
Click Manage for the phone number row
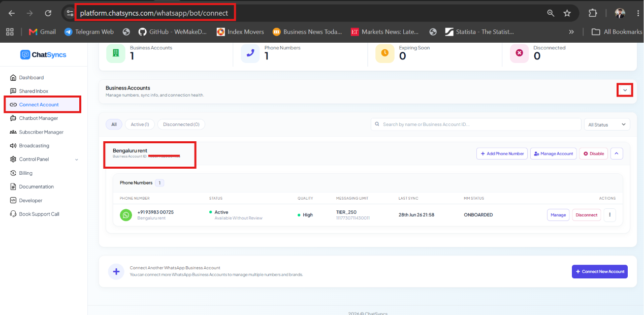[558, 215]
